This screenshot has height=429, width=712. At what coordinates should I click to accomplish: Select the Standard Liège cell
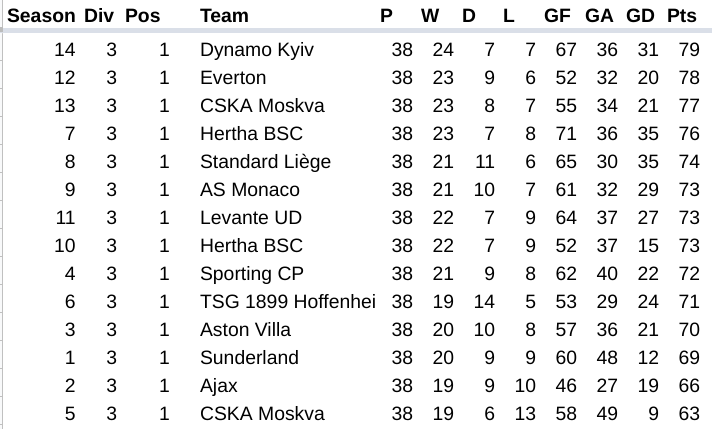[265, 162]
